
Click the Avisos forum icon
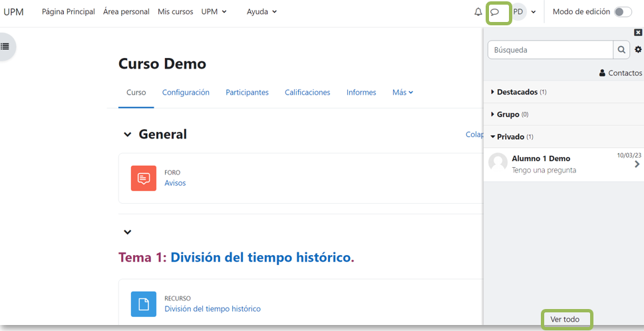[x=144, y=178]
